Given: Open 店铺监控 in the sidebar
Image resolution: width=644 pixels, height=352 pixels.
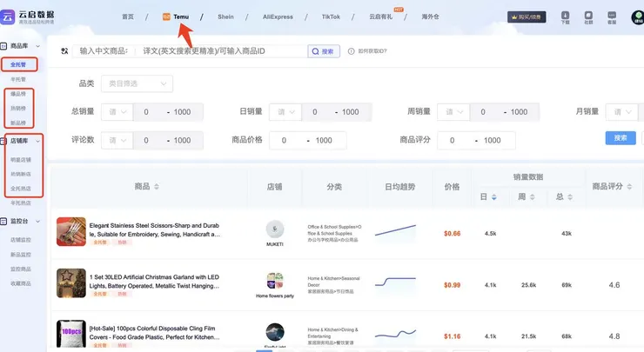Looking at the screenshot, I should click(x=21, y=240).
